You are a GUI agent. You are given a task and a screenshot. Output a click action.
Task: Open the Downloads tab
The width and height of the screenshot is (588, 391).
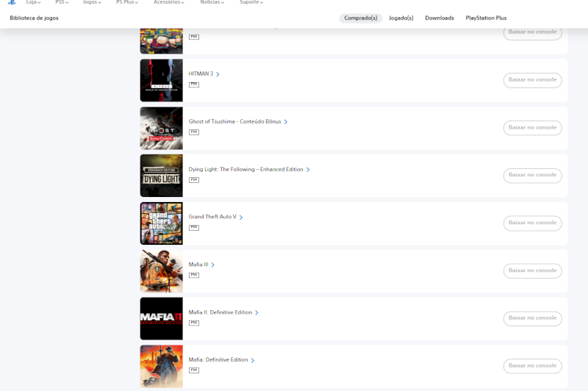click(440, 18)
